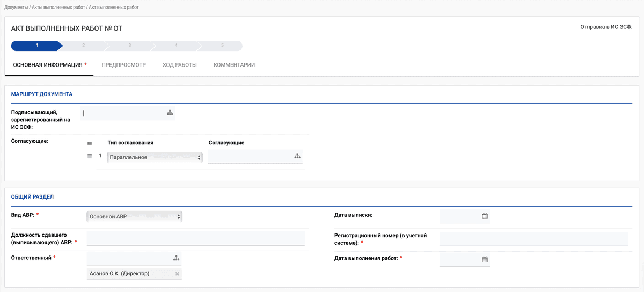Focus the Должность сдавшего АВР input field
The image size is (644, 292).
(x=195, y=238)
